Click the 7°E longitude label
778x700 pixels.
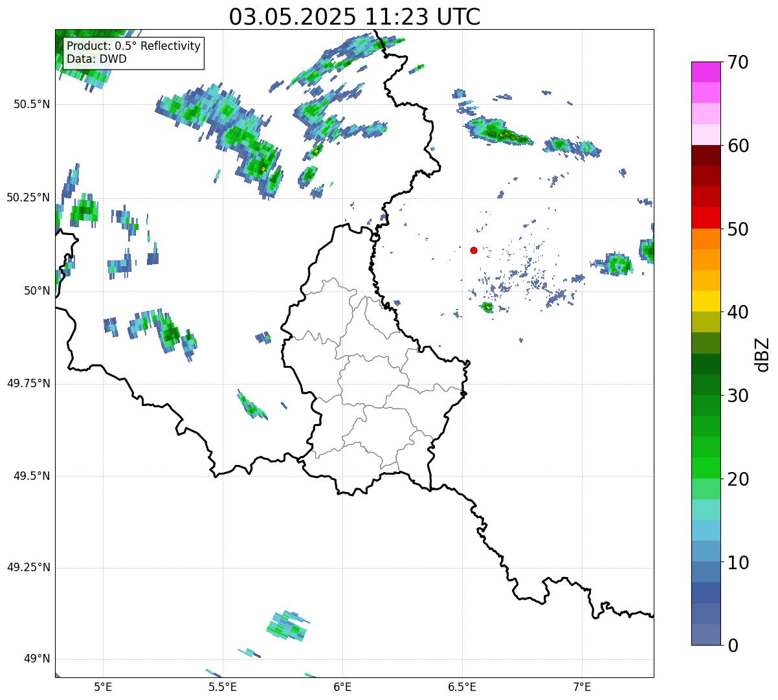(582, 686)
